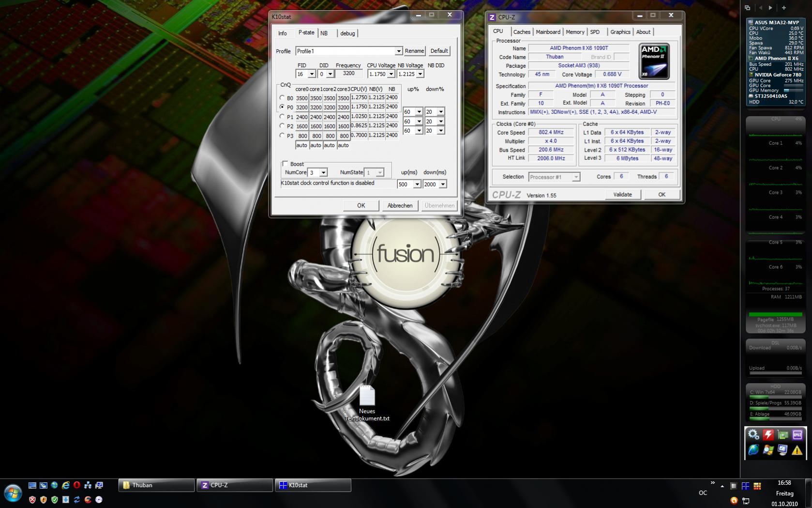The image size is (812, 508).
Task: Click the show desktop quick launch icon
Action: coord(32,485)
